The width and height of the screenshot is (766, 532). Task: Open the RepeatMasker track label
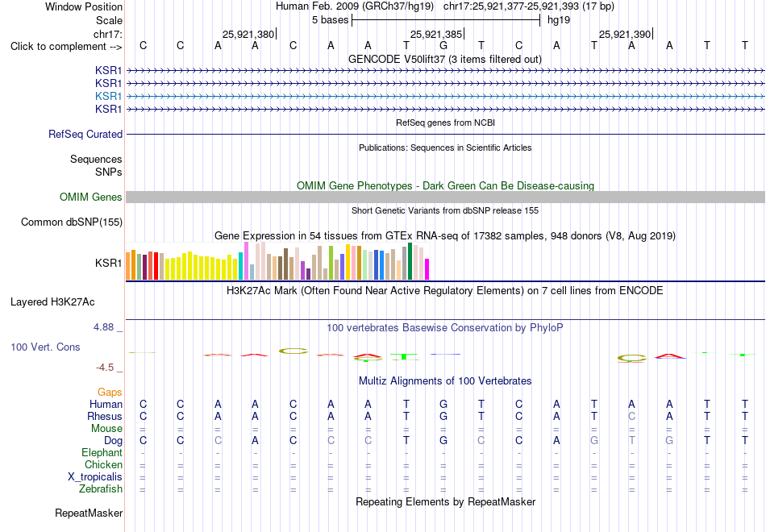click(x=89, y=513)
